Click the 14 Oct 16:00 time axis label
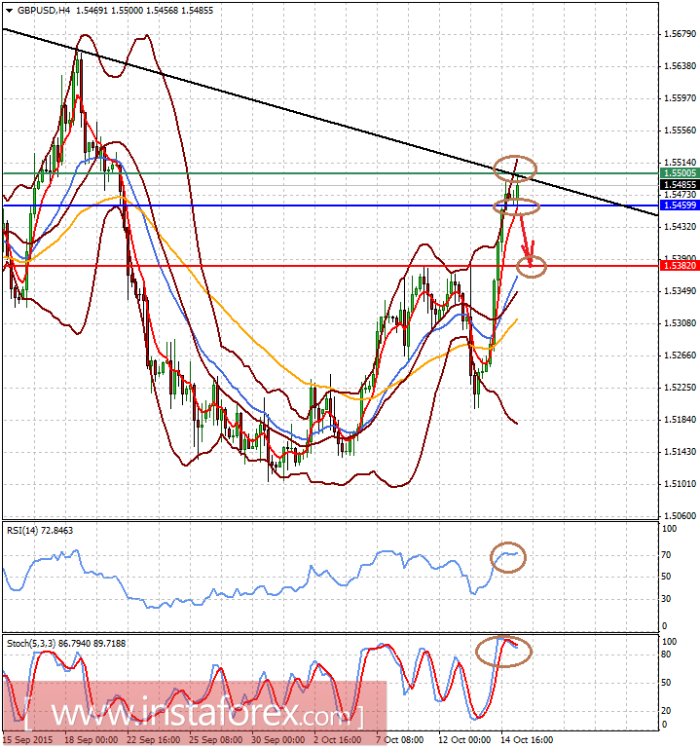The image size is (700, 748). click(x=525, y=740)
